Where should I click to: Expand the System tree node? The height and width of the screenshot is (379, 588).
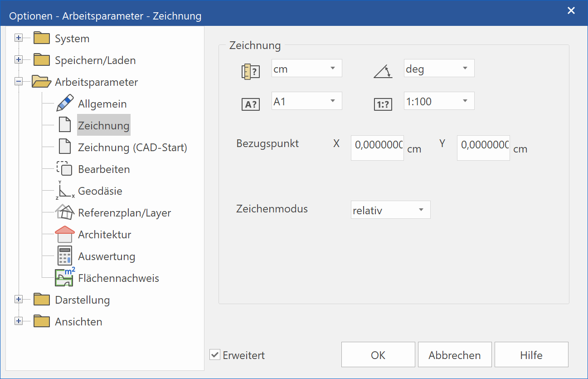[19, 38]
